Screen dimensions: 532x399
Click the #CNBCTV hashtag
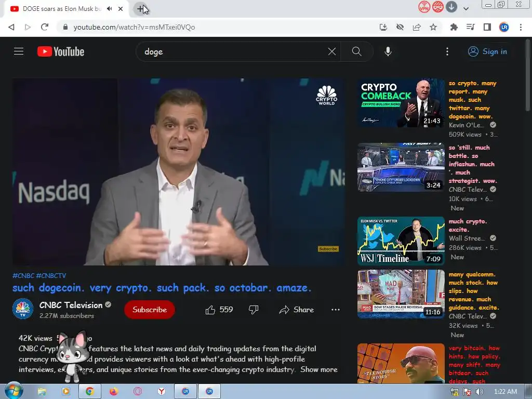pos(51,275)
